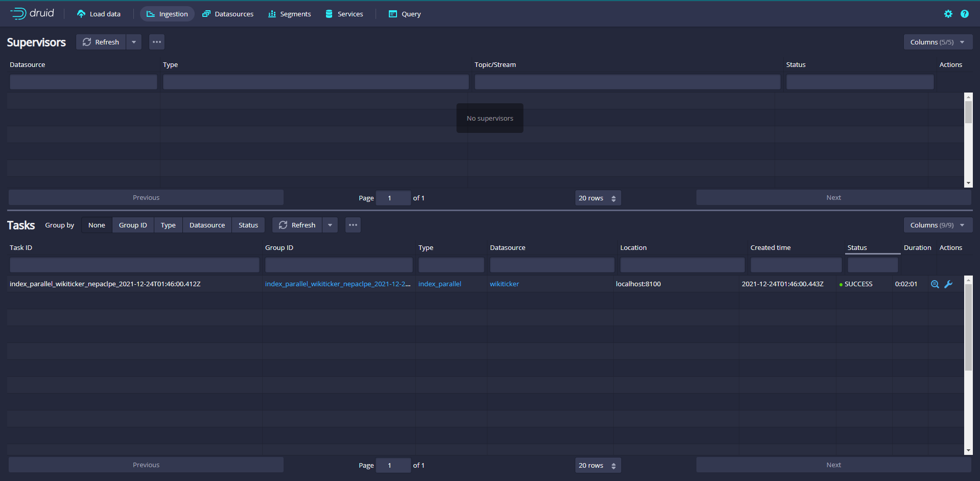
Task: Group tasks by Type
Action: (x=168, y=225)
